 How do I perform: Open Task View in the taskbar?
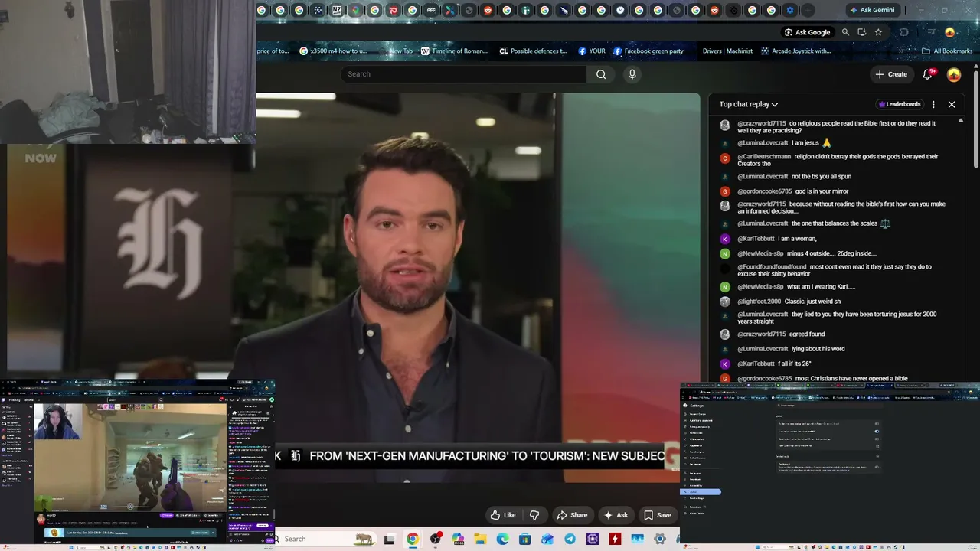pos(389,539)
